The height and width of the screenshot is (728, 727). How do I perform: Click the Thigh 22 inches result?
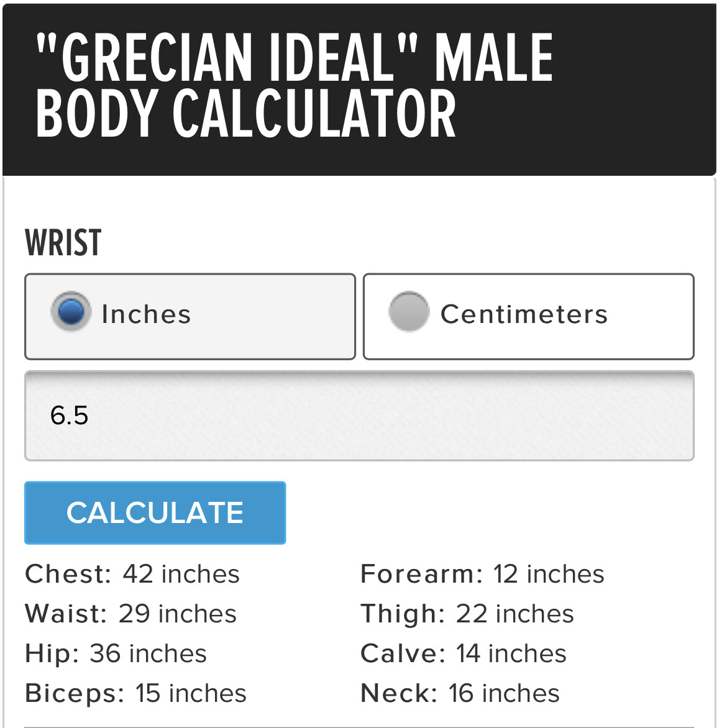coord(467,614)
